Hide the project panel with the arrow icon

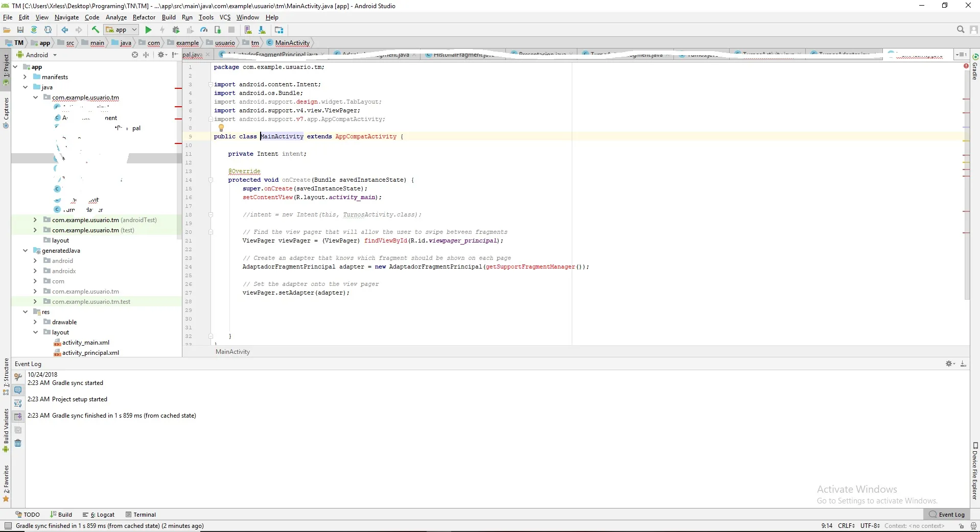tap(175, 55)
